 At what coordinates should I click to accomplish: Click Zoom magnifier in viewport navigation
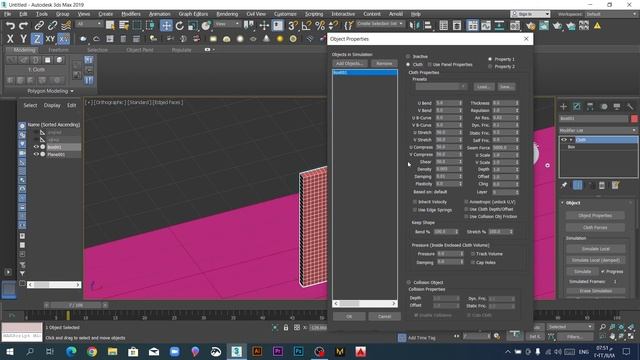click(603, 327)
